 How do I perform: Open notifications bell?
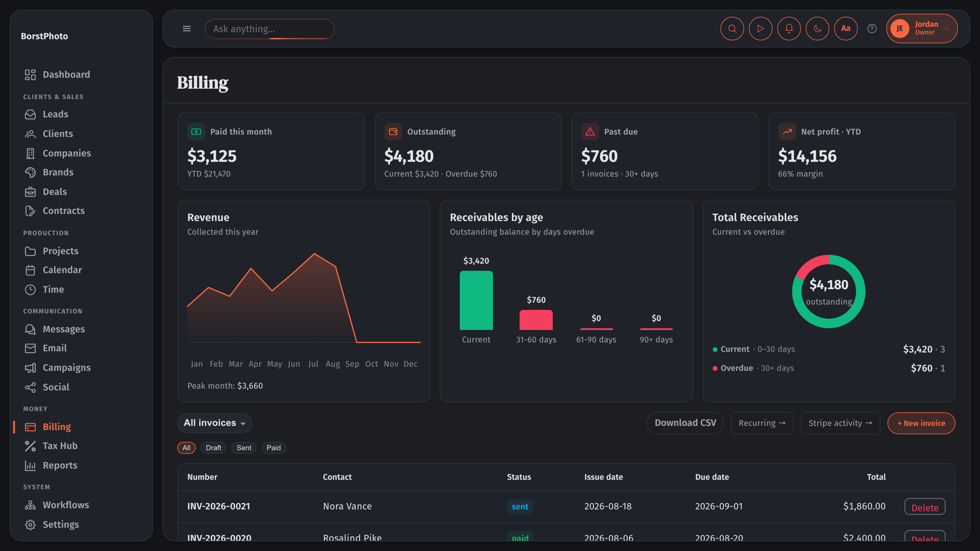[x=789, y=28]
